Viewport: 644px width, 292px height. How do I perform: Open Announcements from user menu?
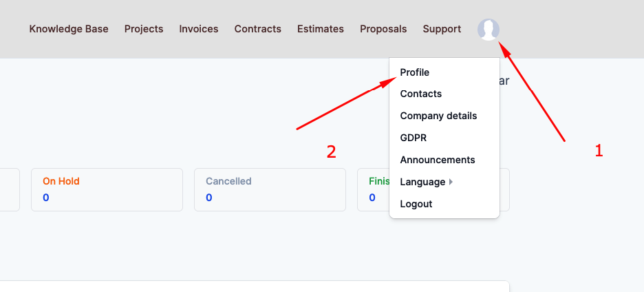438,160
